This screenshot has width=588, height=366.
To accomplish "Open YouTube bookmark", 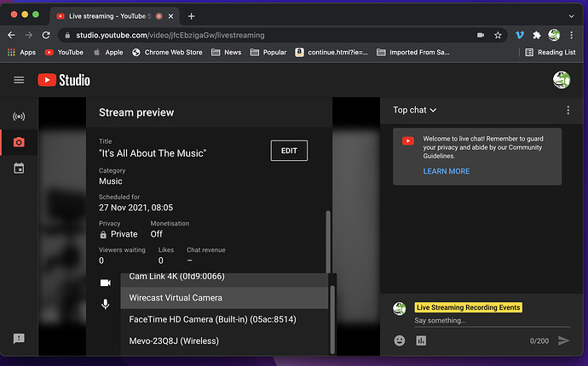I will (64, 53).
